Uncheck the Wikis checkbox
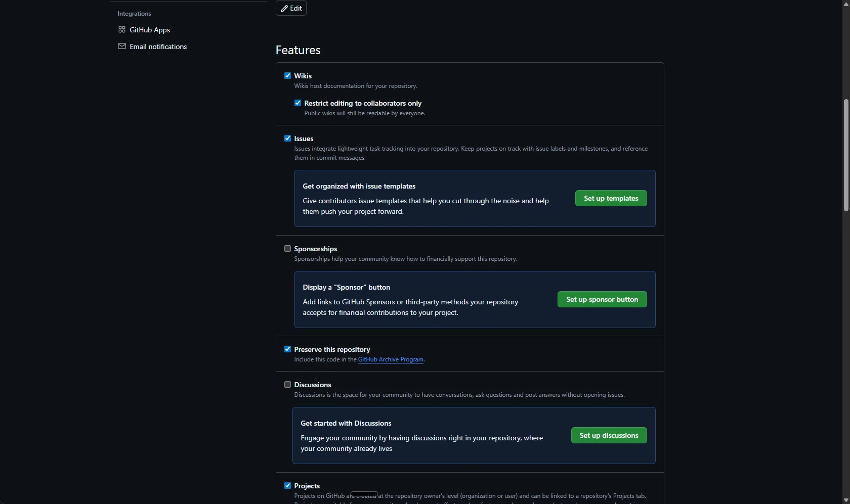This screenshot has width=850, height=504. click(x=287, y=76)
